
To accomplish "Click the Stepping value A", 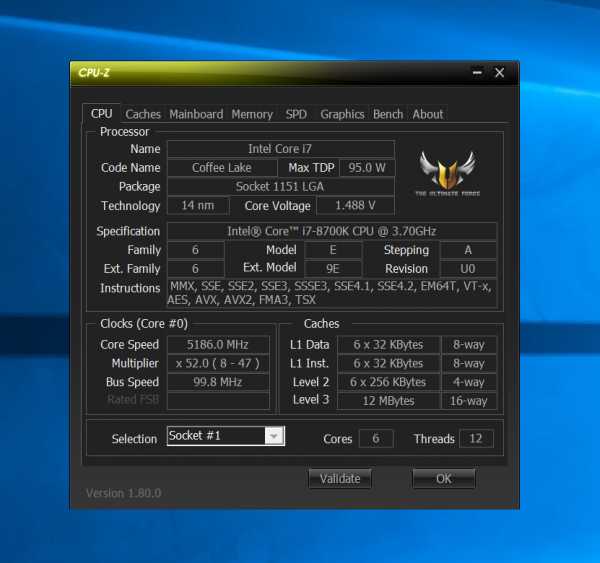I will click(468, 250).
